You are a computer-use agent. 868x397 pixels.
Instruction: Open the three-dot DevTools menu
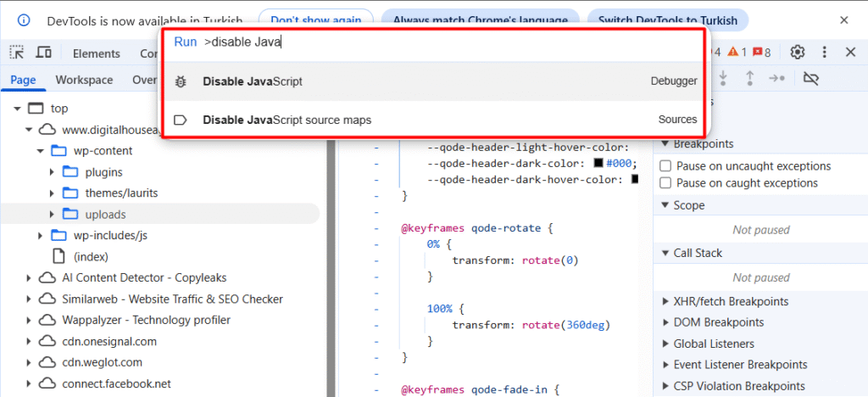point(824,53)
